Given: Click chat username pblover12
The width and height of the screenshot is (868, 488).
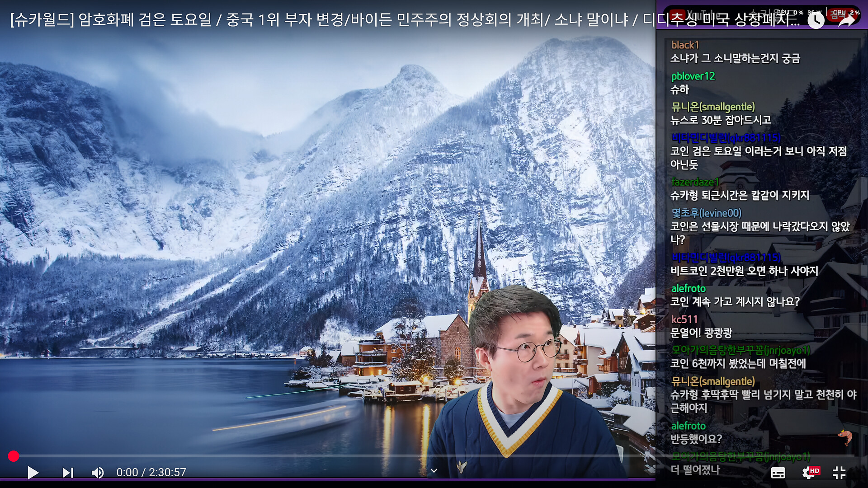Looking at the screenshot, I should [693, 76].
